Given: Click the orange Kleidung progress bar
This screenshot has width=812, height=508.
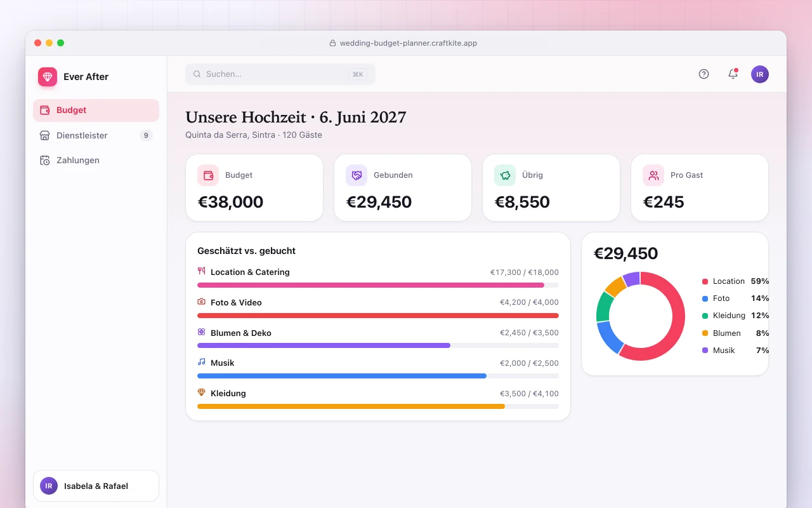Looking at the screenshot, I should tap(351, 406).
